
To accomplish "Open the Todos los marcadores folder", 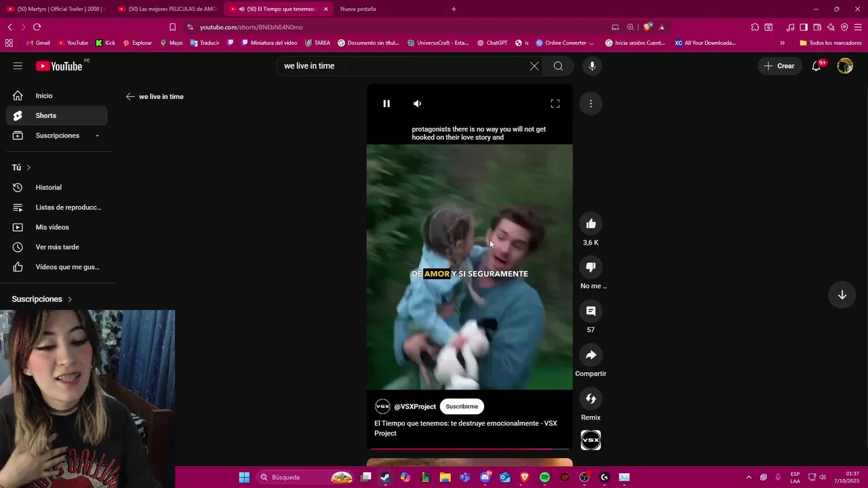I will [x=830, y=43].
